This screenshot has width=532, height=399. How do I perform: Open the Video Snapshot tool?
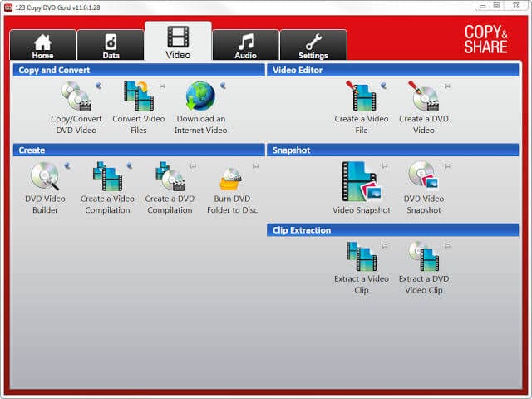[362, 187]
